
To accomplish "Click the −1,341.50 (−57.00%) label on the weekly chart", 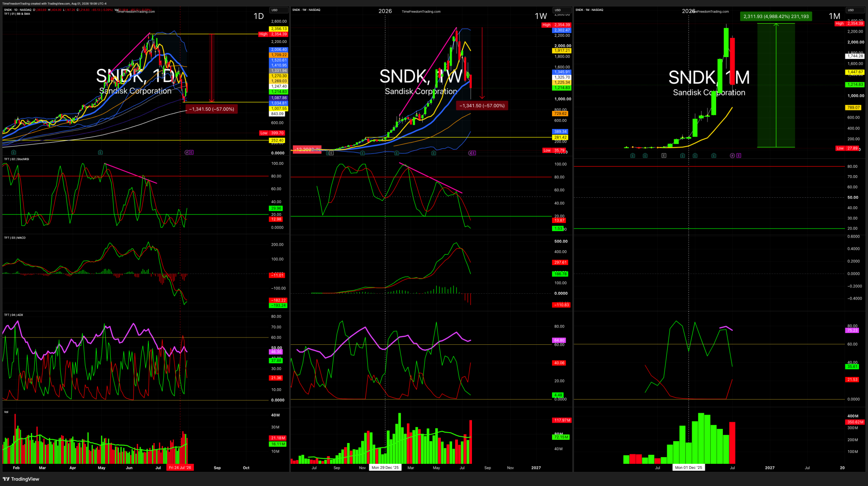I will click(x=482, y=105).
